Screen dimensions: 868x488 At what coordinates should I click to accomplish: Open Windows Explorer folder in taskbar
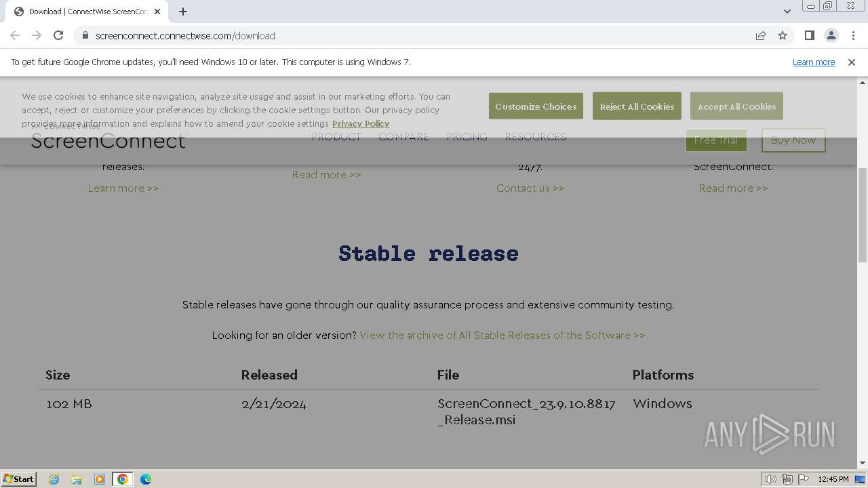[77, 479]
